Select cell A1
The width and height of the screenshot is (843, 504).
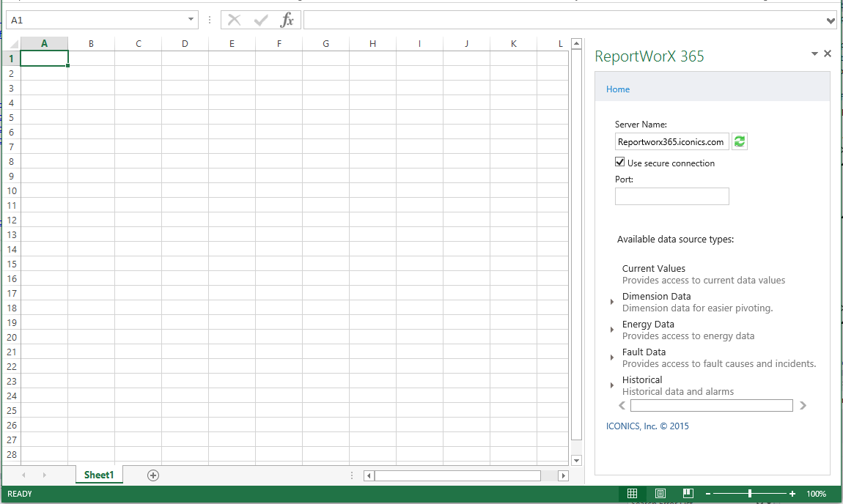(44, 59)
